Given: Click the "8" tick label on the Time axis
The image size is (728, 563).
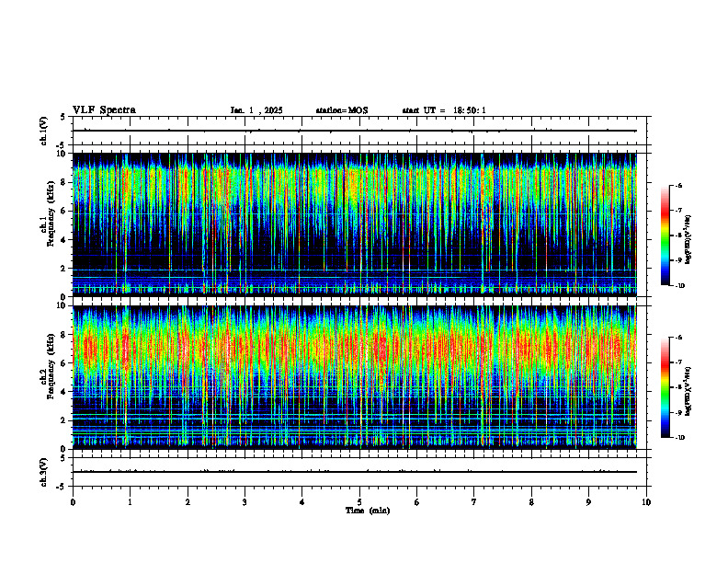Looking at the screenshot, I should click(x=531, y=502).
